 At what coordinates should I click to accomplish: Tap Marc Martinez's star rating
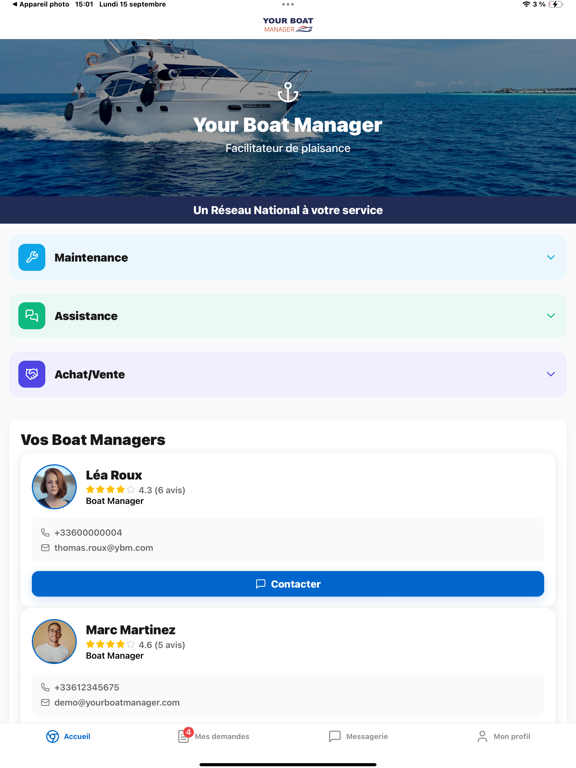(x=110, y=644)
